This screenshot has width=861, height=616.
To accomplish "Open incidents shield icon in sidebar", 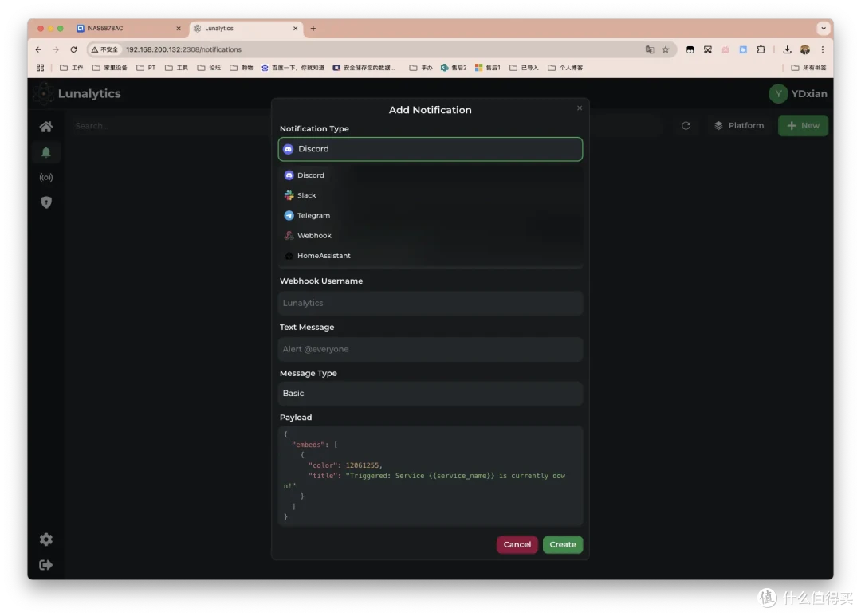I will point(46,202).
